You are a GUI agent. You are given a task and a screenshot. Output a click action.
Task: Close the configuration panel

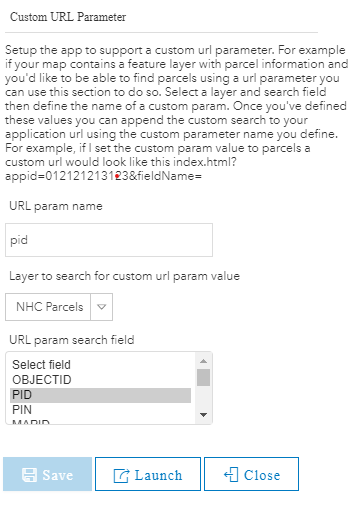(x=251, y=474)
